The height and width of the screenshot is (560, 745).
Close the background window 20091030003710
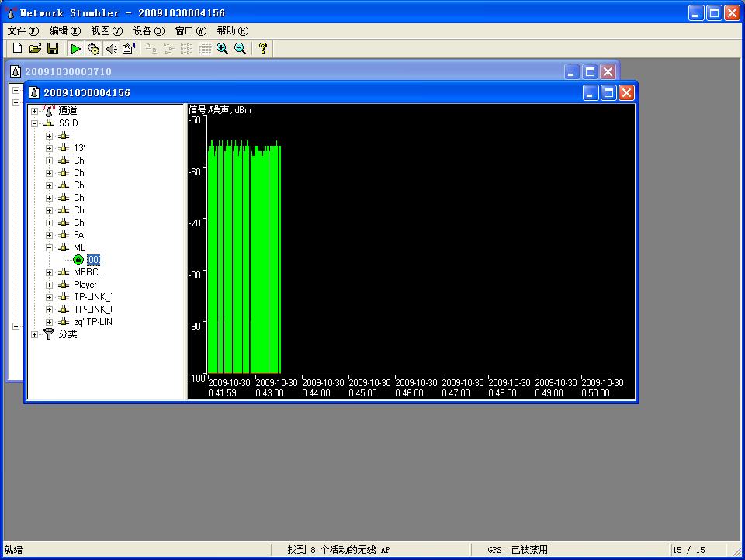click(x=608, y=71)
